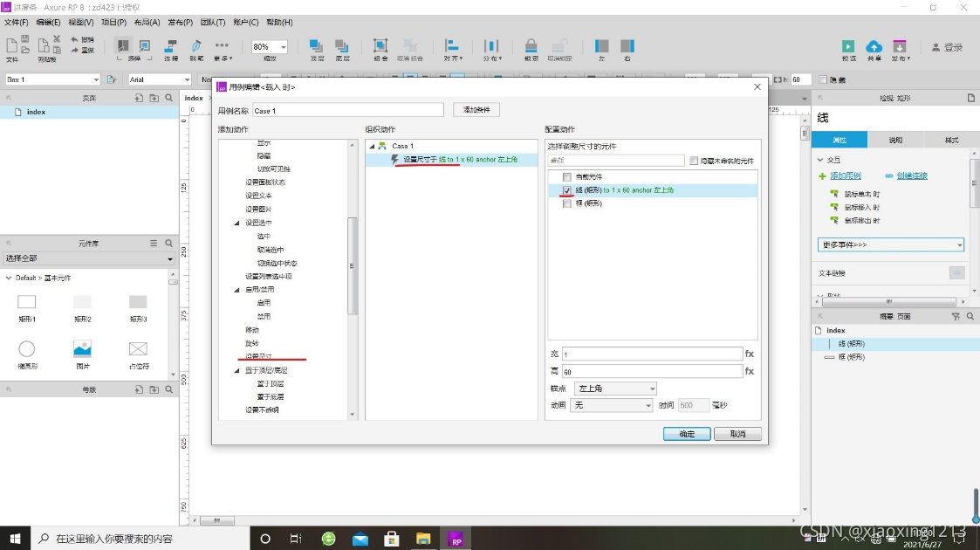The height and width of the screenshot is (550, 980).
Task: Click the 添加条件 button
Action: [476, 110]
